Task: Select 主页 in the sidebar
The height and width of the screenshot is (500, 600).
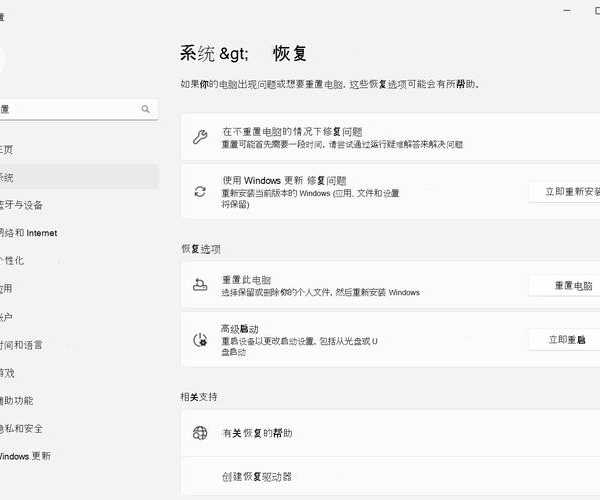Action: (78, 150)
